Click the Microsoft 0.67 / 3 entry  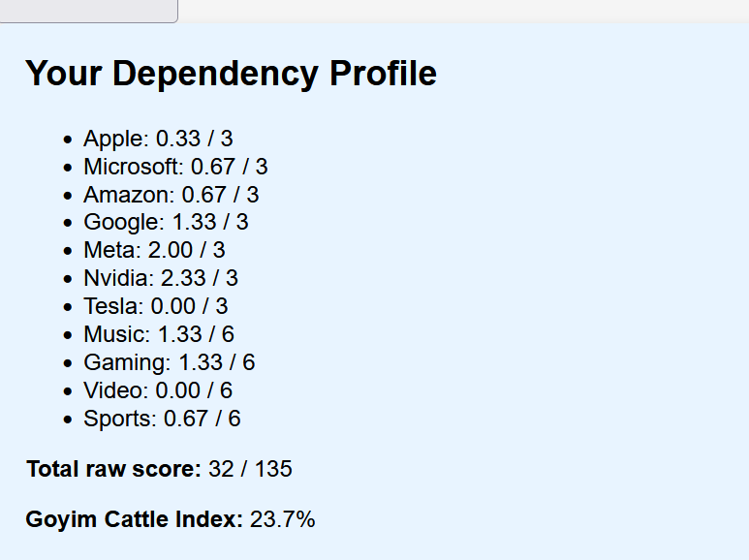click(175, 167)
